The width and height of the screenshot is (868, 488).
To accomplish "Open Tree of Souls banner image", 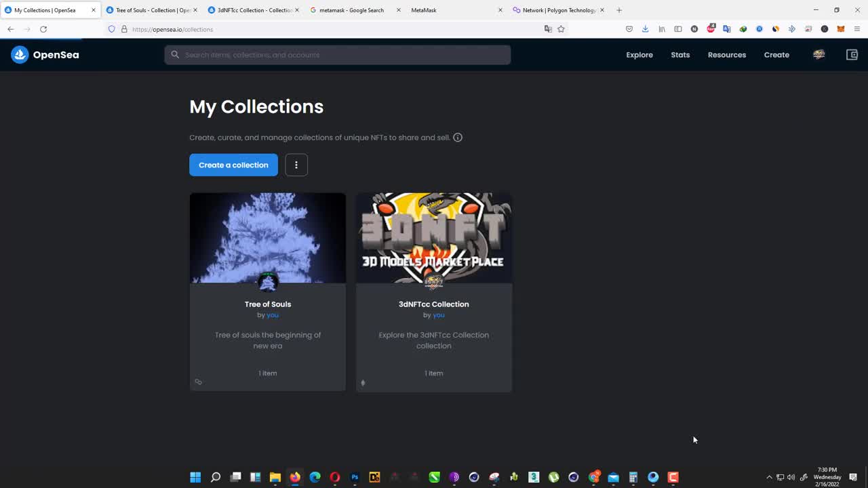I will (x=268, y=238).
